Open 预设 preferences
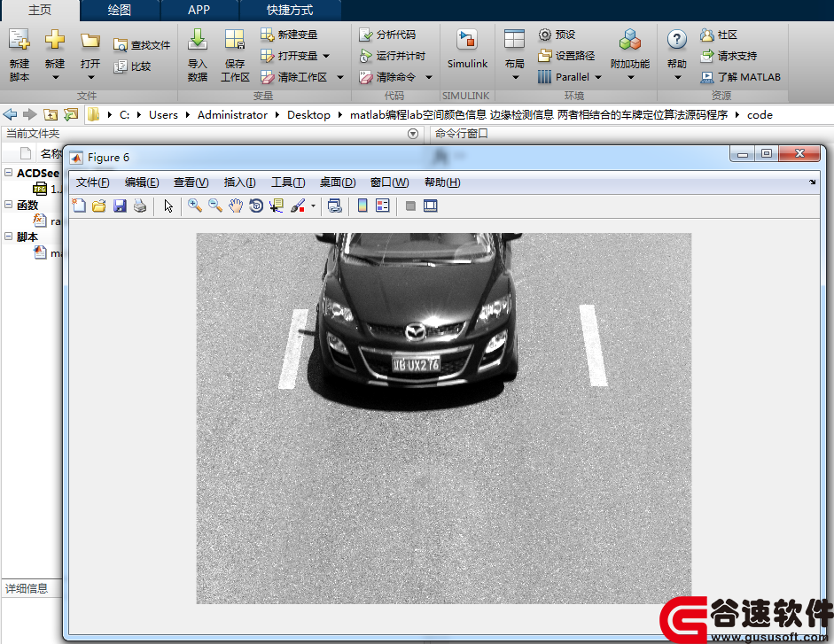 [x=557, y=35]
